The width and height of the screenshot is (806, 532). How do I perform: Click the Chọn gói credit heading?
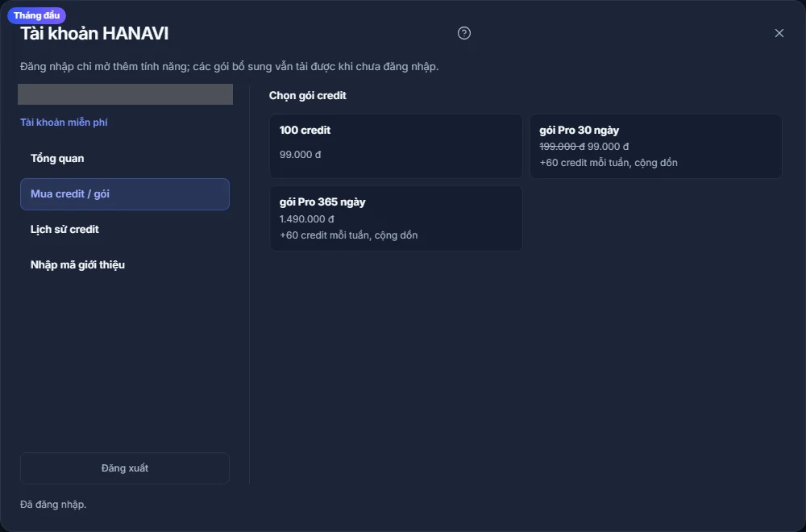click(307, 96)
